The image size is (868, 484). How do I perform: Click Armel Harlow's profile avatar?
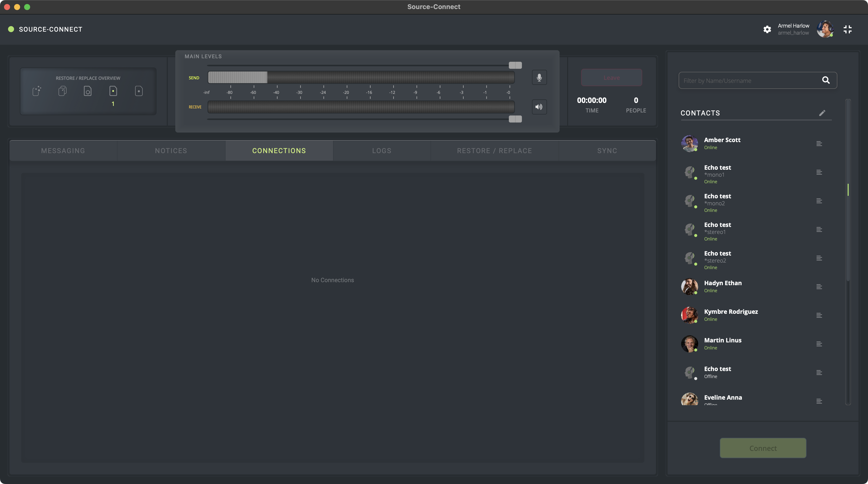[x=825, y=29]
